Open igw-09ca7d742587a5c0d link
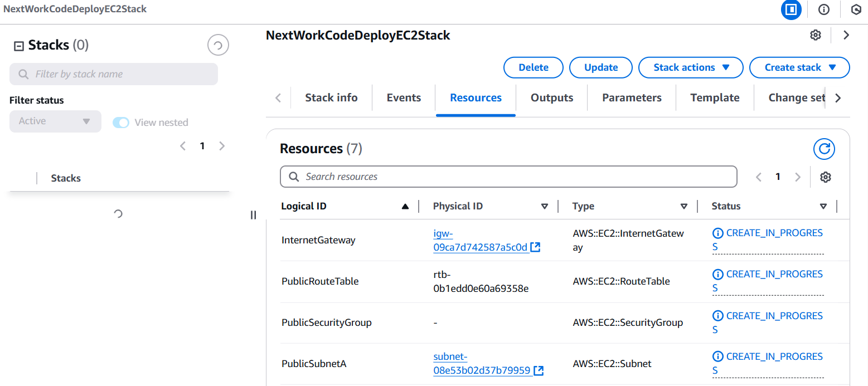The height and width of the screenshot is (386, 868). tap(481, 241)
